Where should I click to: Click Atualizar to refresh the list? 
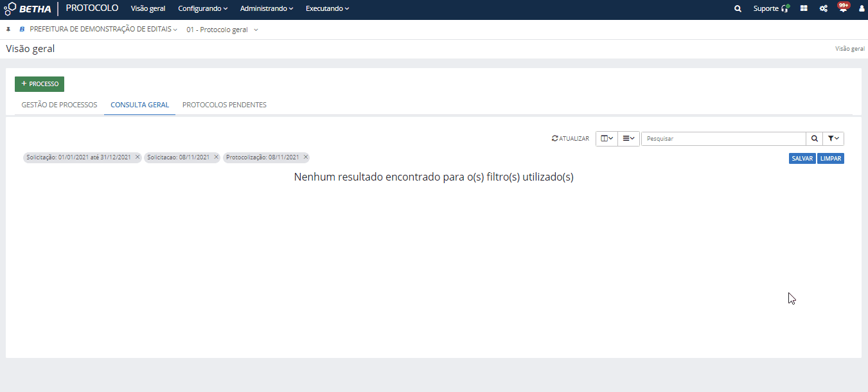pos(571,139)
